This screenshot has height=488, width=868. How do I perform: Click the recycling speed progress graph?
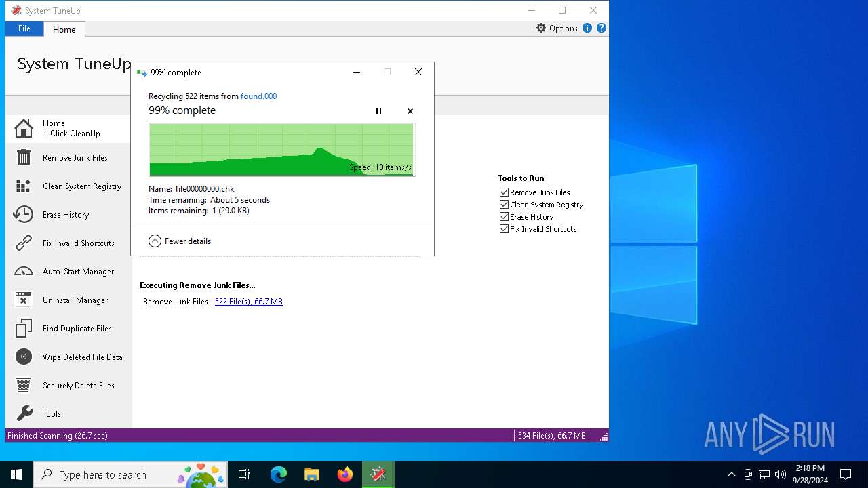(x=282, y=150)
